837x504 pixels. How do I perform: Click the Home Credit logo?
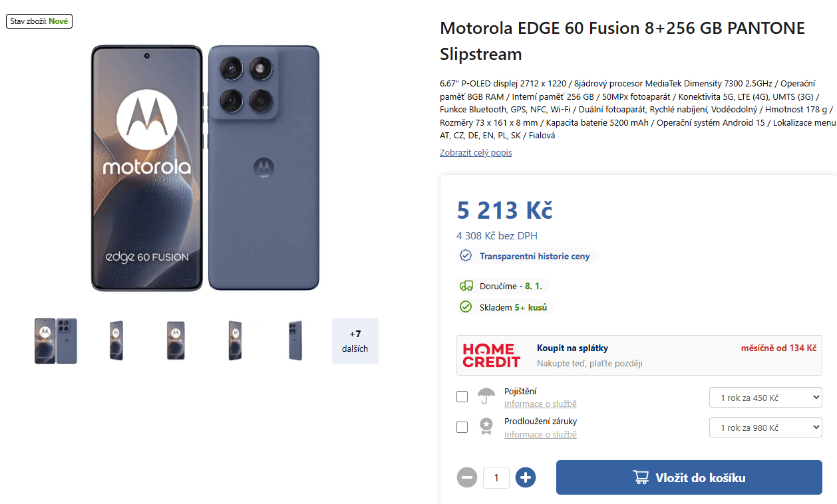click(492, 355)
